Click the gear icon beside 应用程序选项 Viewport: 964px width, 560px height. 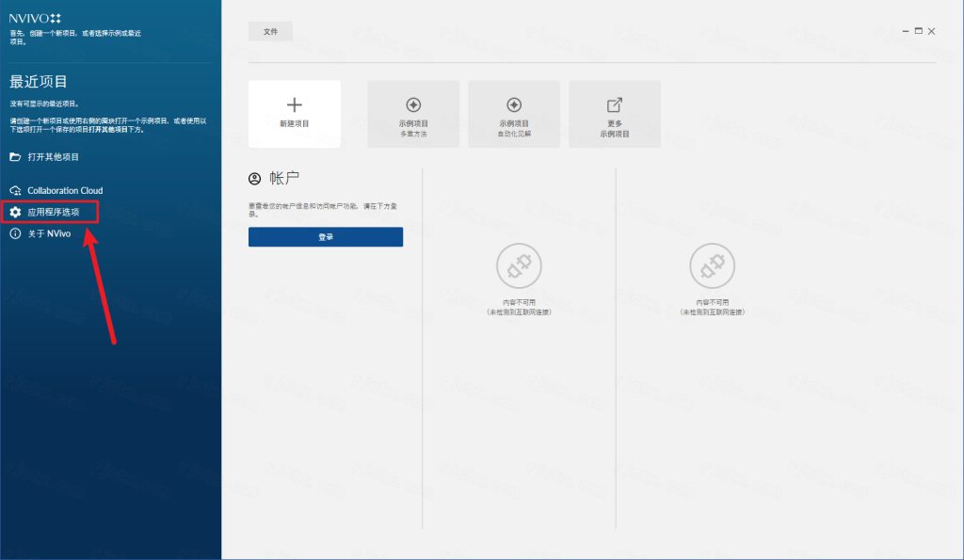(15, 212)
